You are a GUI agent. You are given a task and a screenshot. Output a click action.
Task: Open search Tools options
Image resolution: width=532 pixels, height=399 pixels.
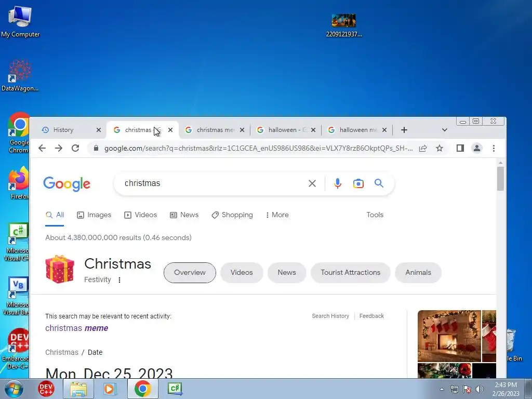(375, 215)
